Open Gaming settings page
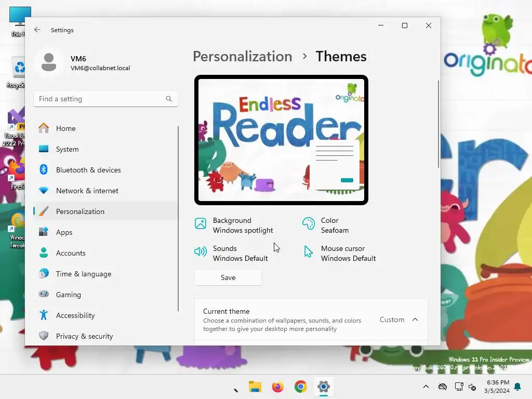The height and width of the screenshot is (399, 532). 105,294
